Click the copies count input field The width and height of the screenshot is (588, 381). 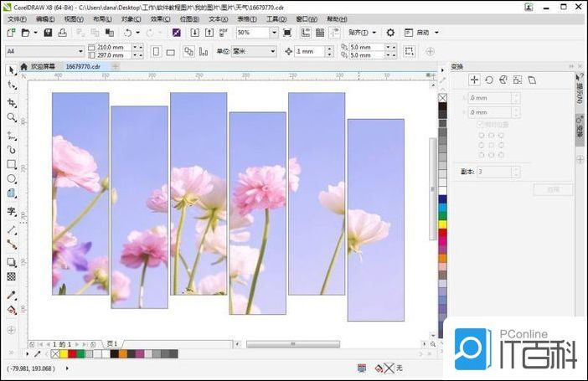(494, 171)
